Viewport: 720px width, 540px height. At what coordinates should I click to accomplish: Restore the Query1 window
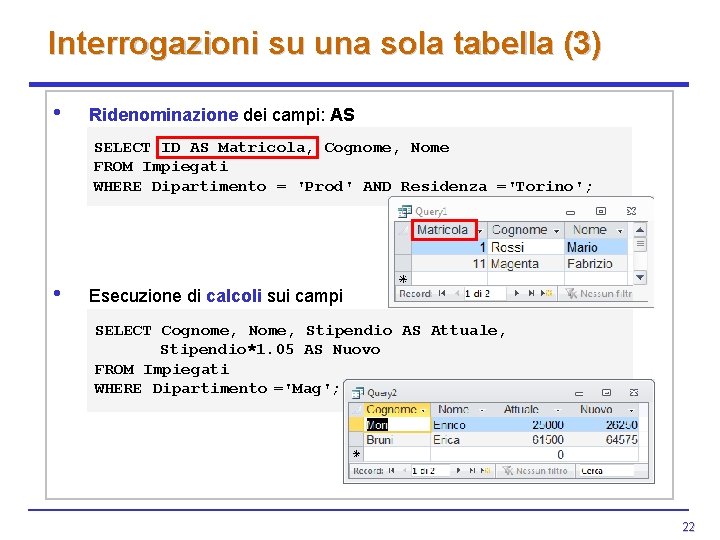[601, 211]
